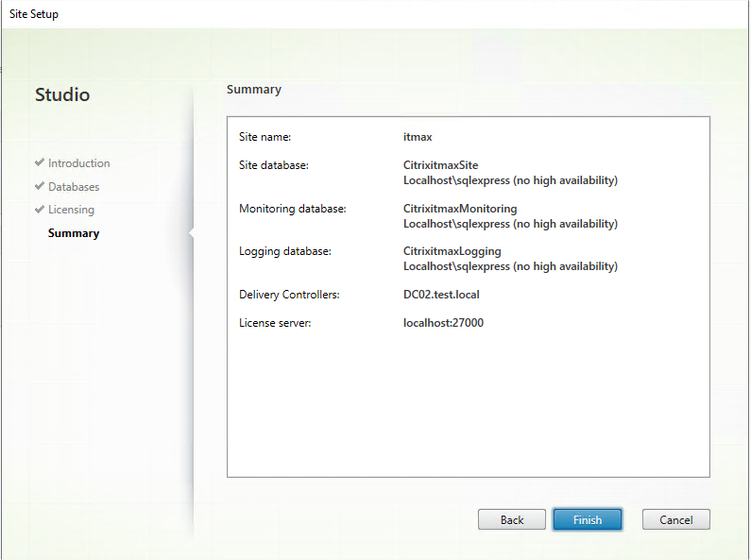Click the checkmark beside Introduction
Viewport: 751px width, 560px height.
[40, 162]
